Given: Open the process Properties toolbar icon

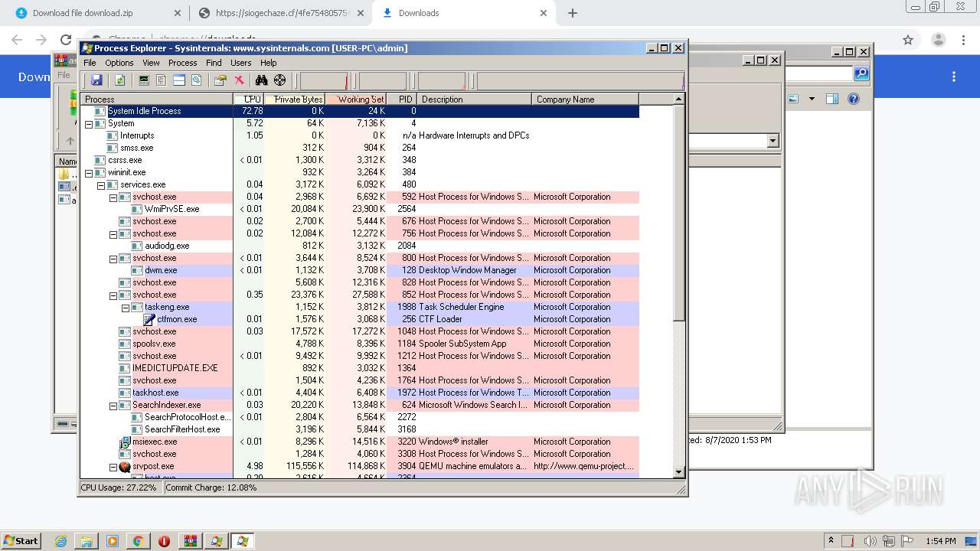Looking at the screenshot, I should (220, 80).
